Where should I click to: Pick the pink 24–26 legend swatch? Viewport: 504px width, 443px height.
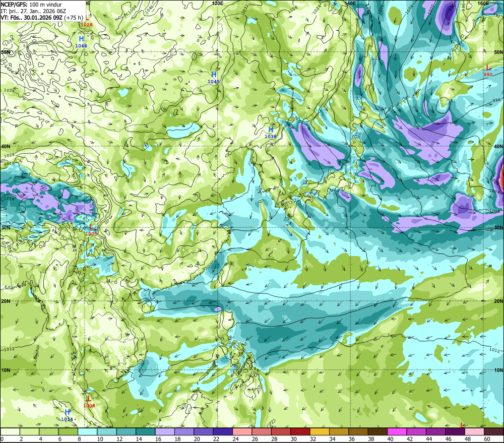242,431
